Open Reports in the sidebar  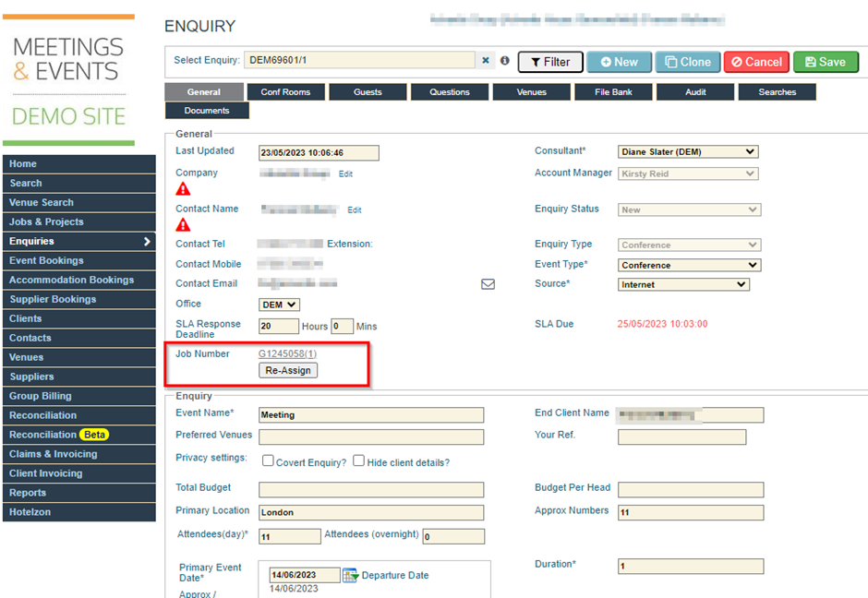pos(79,493)
